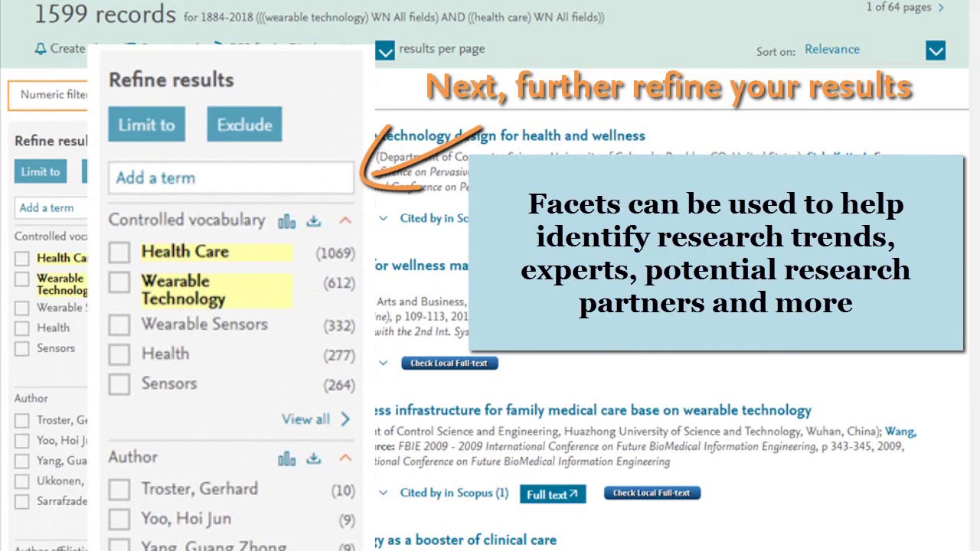Click Exclude button in zoomed panel

244,125
